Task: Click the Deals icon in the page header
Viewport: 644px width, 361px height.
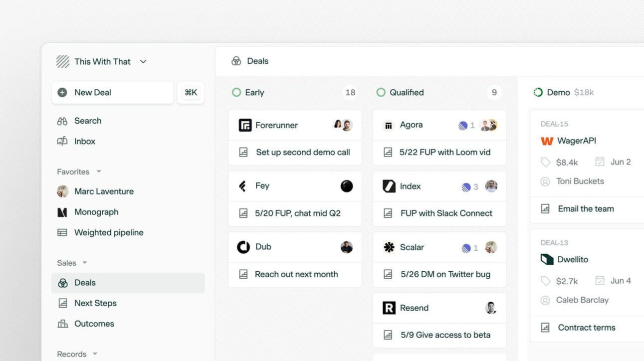Action: click(x=236, y=61)
